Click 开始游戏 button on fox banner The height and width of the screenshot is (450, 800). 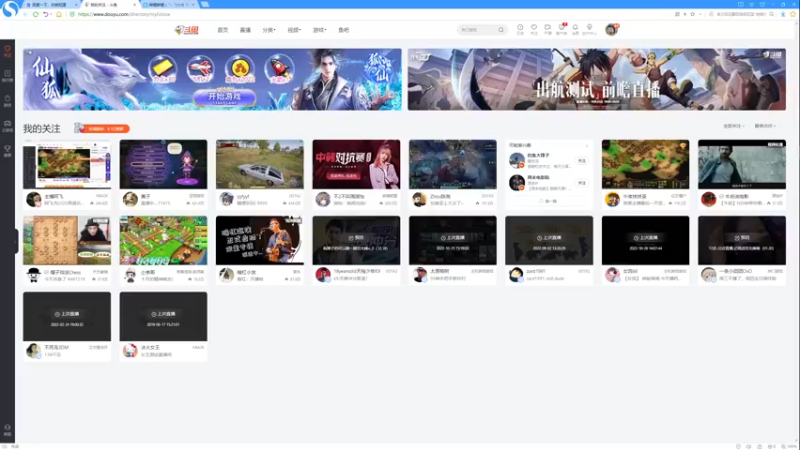(224, 97)
